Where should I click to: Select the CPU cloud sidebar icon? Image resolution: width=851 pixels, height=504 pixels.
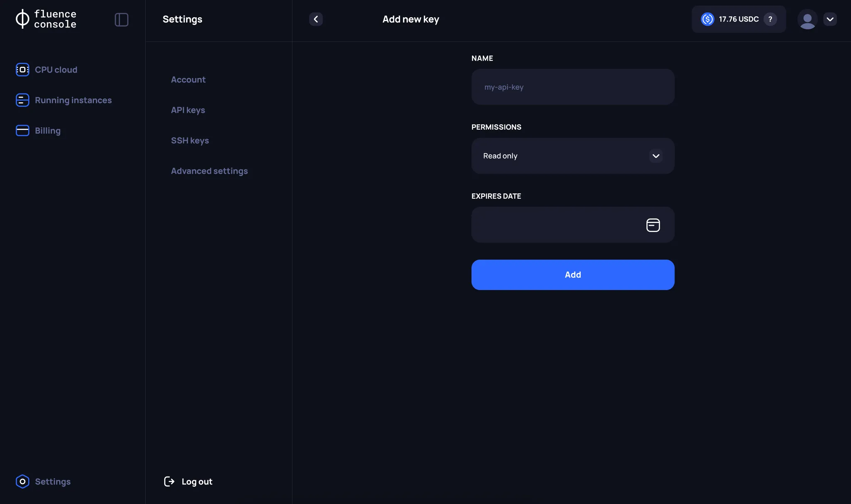pyautogui.click(x=22, y=70)
